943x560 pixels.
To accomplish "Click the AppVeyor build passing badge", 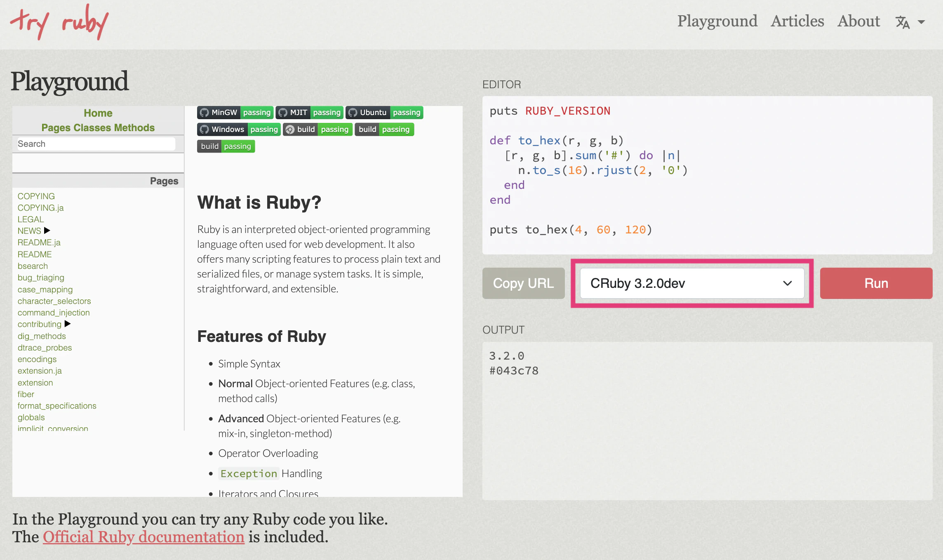I will pos(317,129).
